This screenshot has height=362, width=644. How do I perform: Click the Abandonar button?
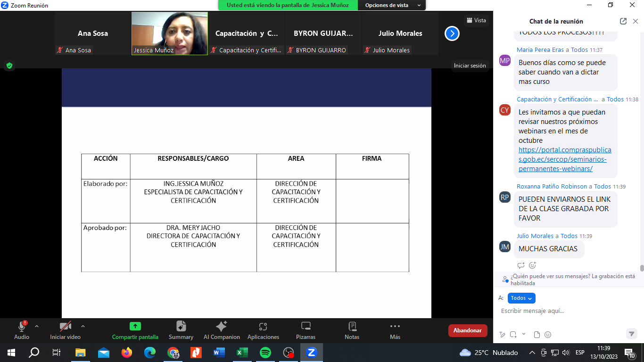(467, 330)
